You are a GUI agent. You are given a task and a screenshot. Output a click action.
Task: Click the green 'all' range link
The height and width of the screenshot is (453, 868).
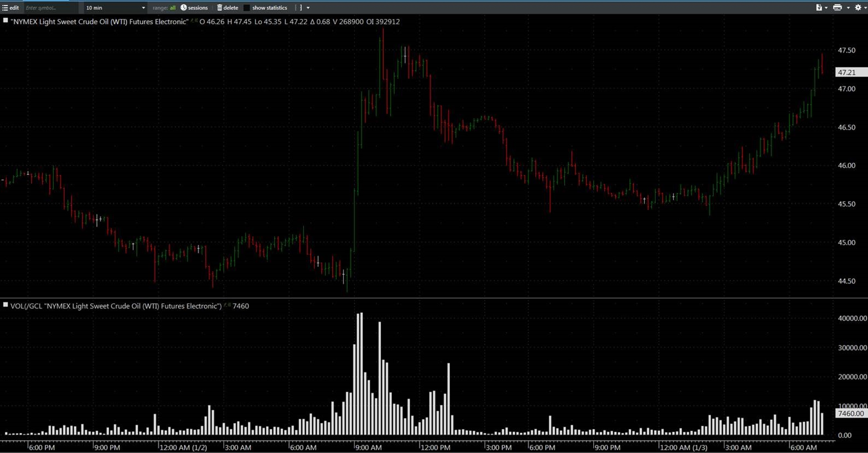172,7
